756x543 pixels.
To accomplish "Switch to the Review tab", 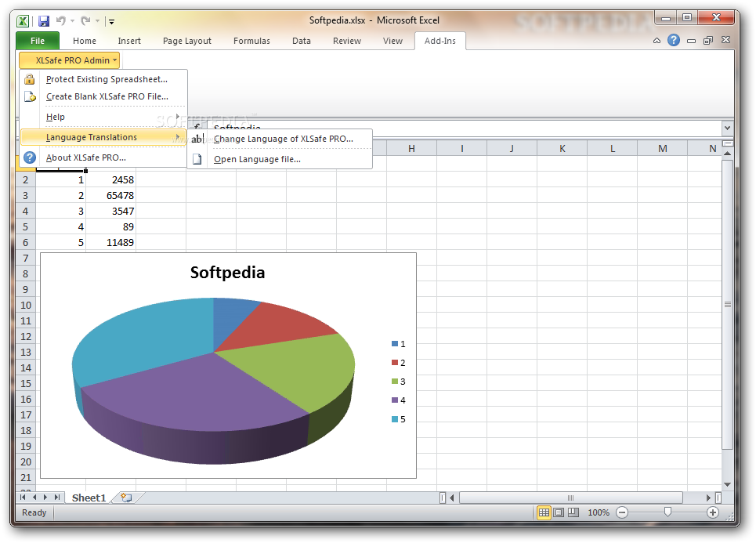I will tap(346, 41).
